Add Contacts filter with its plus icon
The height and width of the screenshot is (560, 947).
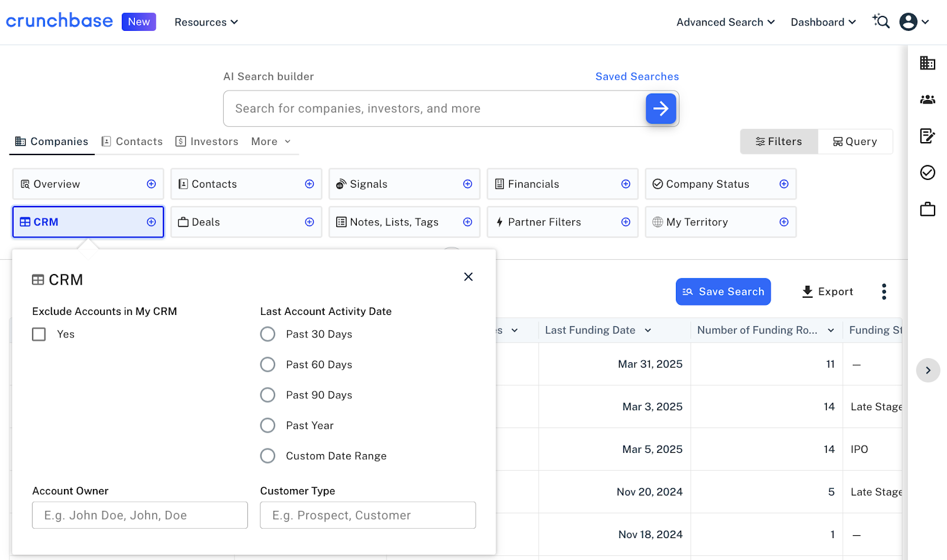[310, 184]
